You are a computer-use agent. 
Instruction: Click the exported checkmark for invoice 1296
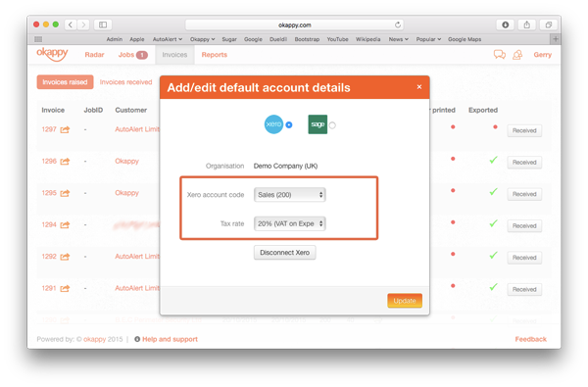click(x=494, y=160)
